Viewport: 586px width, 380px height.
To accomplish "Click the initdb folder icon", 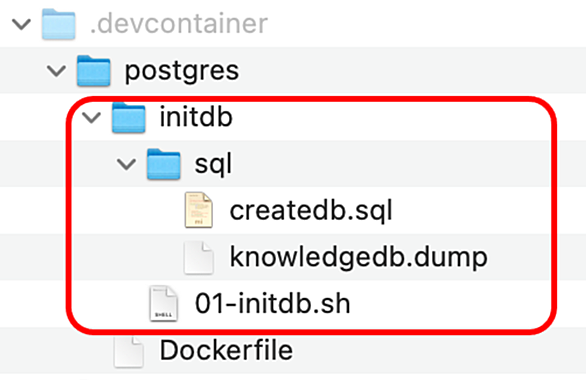I will [x=129, y=118].
